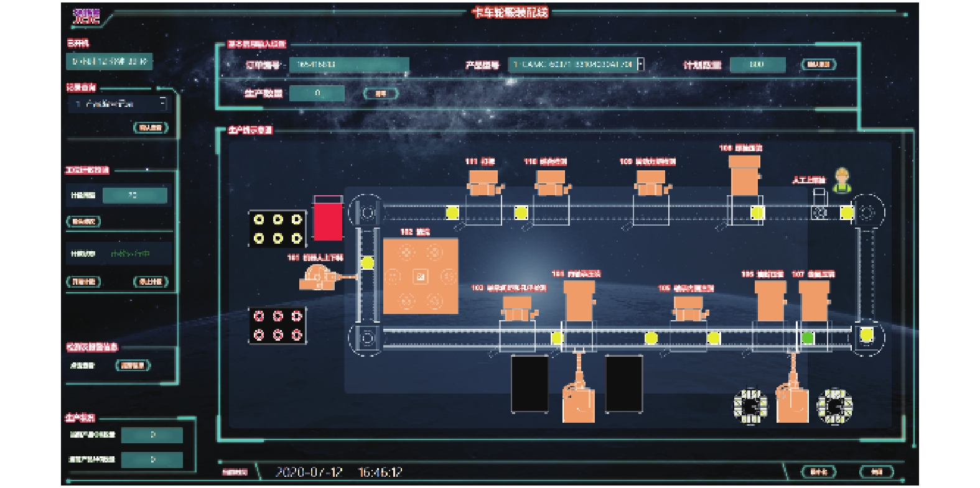Click the planned quantity field showing 100
The image size is (980, 488).
(x=757, y=64)
